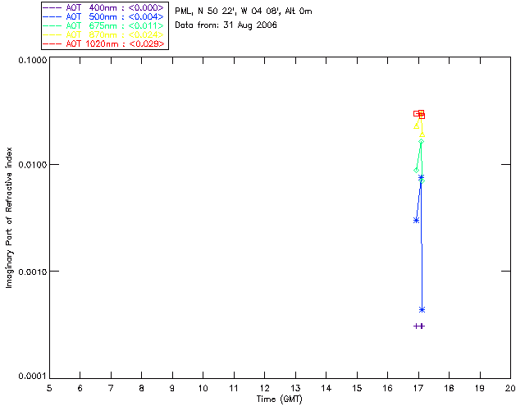Click the AOT 400nm legend entry
The image size is (525, 420).
click(x=104, y=7)
